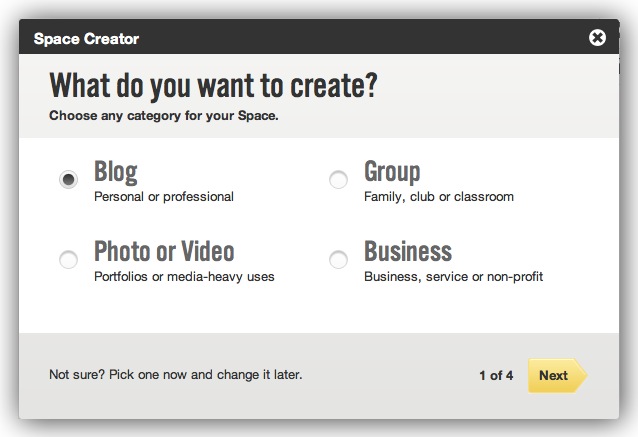Screen dimensions: 638x437
Task: Click the "1 of 4" step indicator
Action: pos(496,376)
